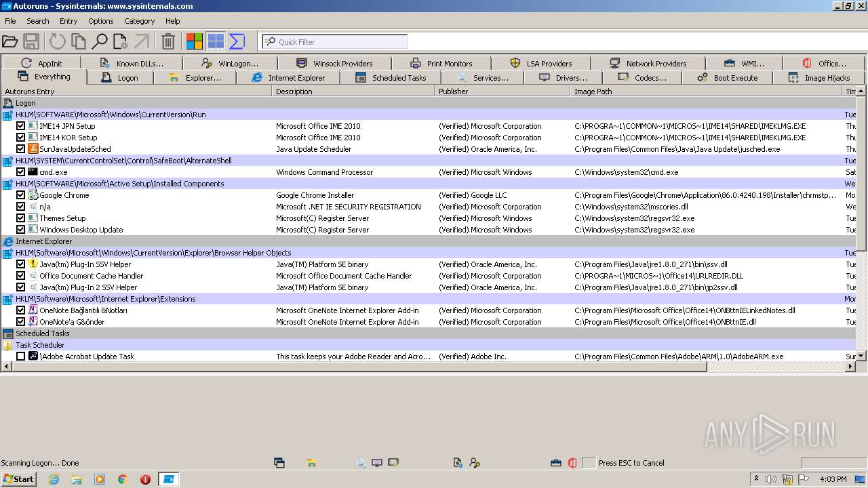The height and width of the screenshot is (488, 868).
Task: Click the vertical scrollbar down arrow
Action: (x=861, y=356)
